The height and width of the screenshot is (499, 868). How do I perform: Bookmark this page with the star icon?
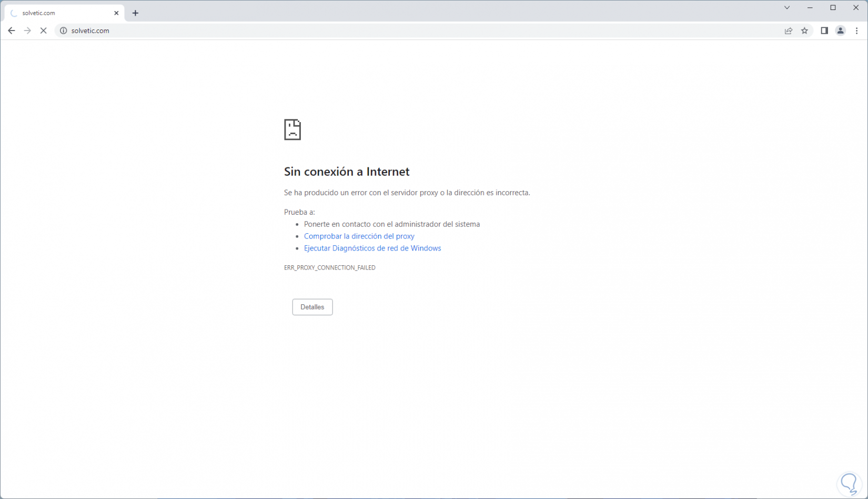[804, 31]
